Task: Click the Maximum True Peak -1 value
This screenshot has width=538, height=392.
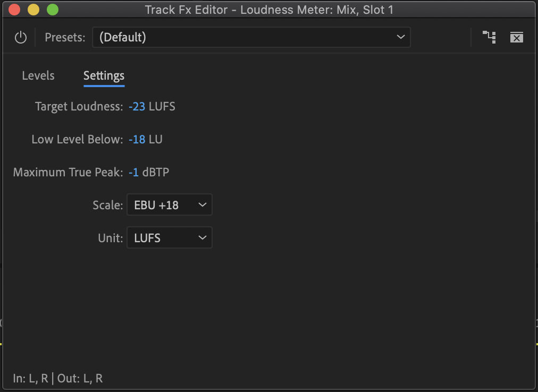Action: [x=134, y=172]
